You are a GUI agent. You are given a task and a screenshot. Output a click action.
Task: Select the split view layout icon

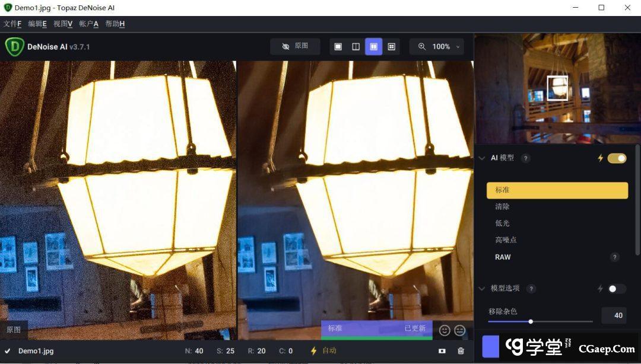[356, 47]
